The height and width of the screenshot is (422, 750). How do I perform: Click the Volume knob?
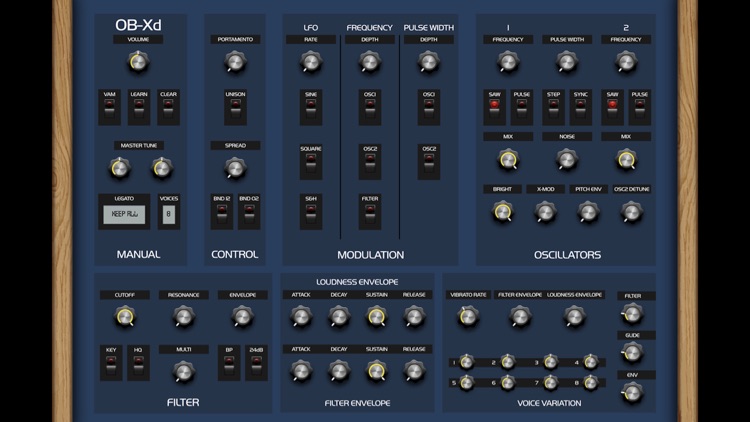[138, 62]
